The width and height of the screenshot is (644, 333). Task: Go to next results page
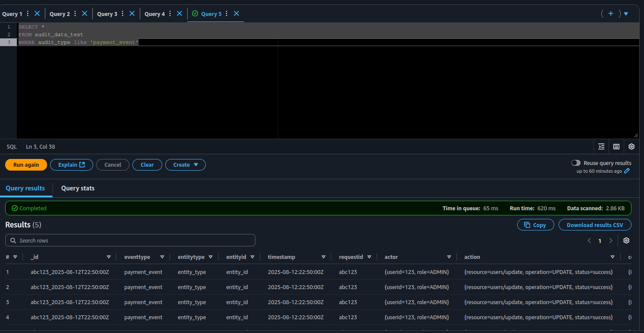pyautogui.click(x=611, y=241)
